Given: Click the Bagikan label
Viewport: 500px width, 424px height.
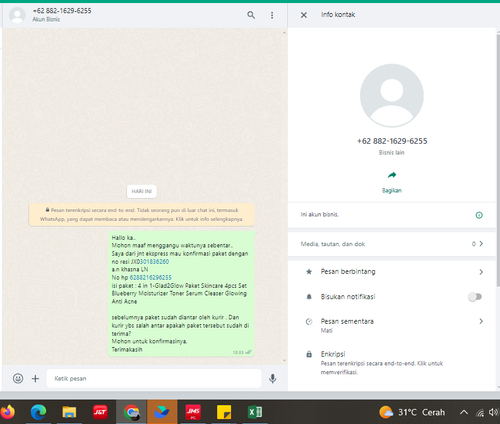Looking at the screenshot, I should [x=392, y=190].
